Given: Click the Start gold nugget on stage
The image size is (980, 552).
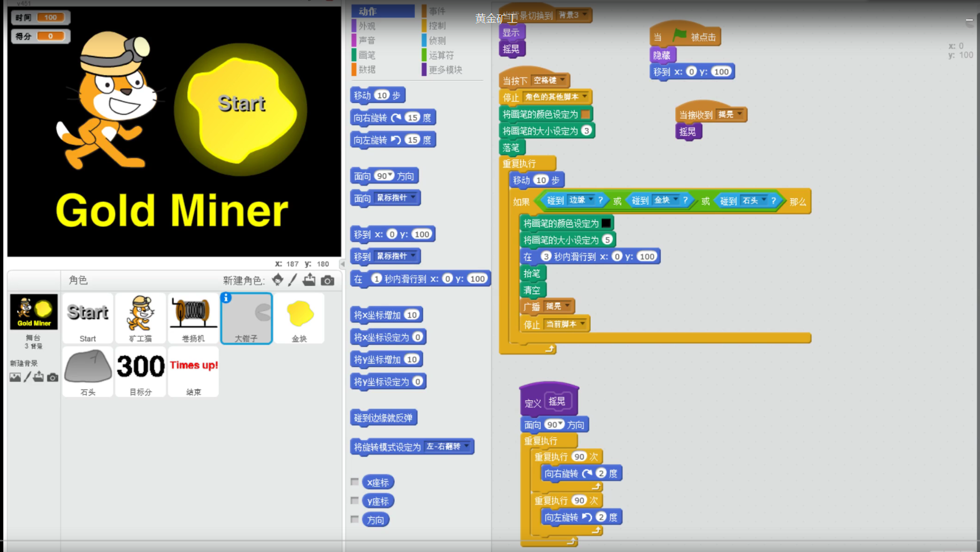Looking at the screenshot, I should pos(241,109).
